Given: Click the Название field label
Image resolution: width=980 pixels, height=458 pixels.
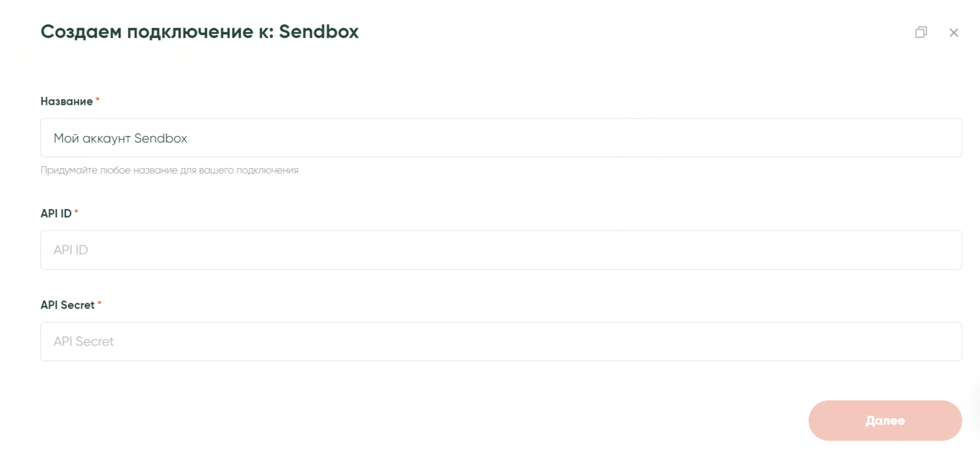Looking at the screenshot, I should 67,102.
